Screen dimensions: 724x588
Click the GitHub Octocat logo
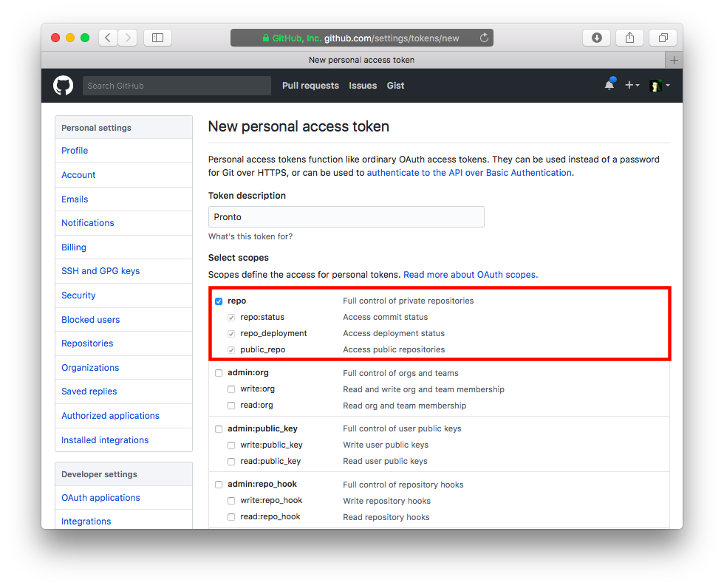[63, 86]
